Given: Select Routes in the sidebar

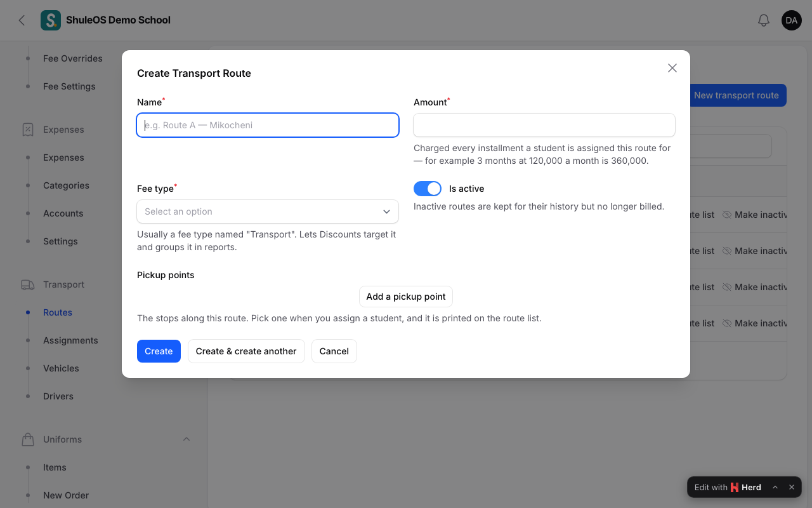Looking at the screenshot, I should coord(58,312).
